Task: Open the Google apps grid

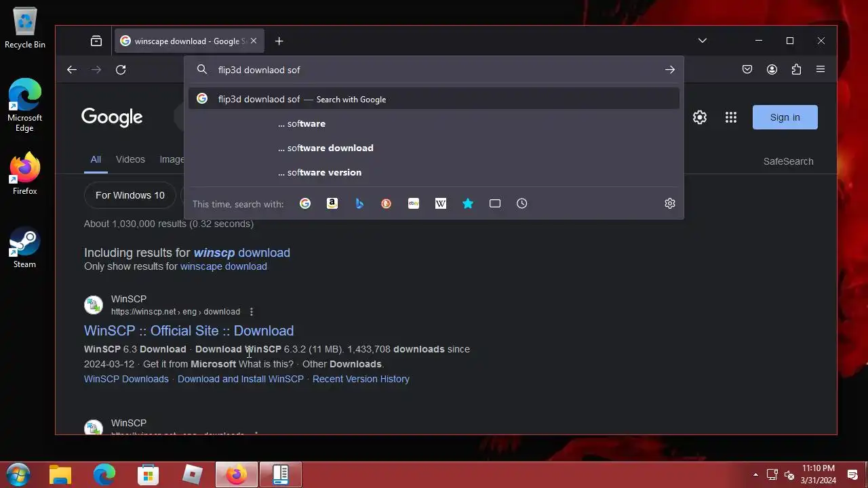Action: pyautogui.click(x=731, y=117)
